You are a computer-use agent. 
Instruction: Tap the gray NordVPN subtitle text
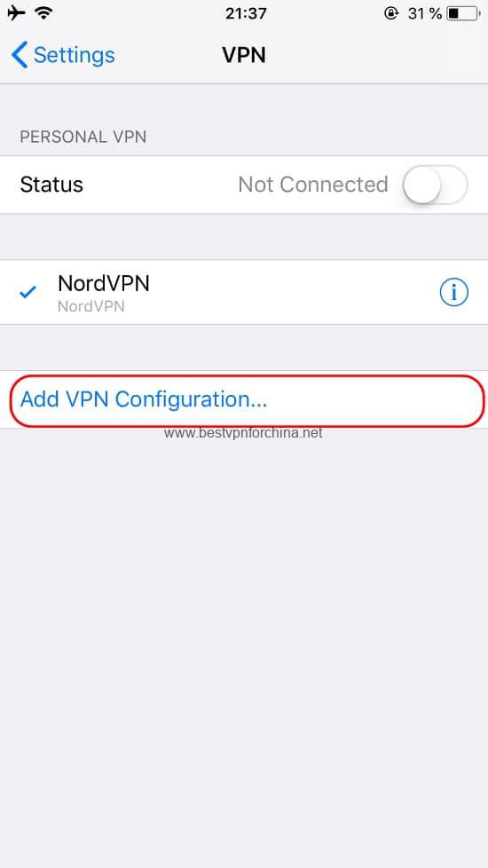pos(91,306)
